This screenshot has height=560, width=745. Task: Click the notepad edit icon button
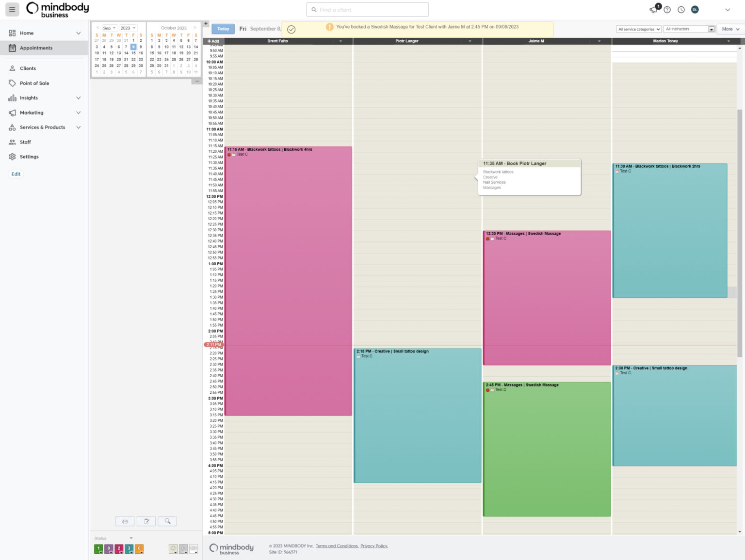pos(146,521)
